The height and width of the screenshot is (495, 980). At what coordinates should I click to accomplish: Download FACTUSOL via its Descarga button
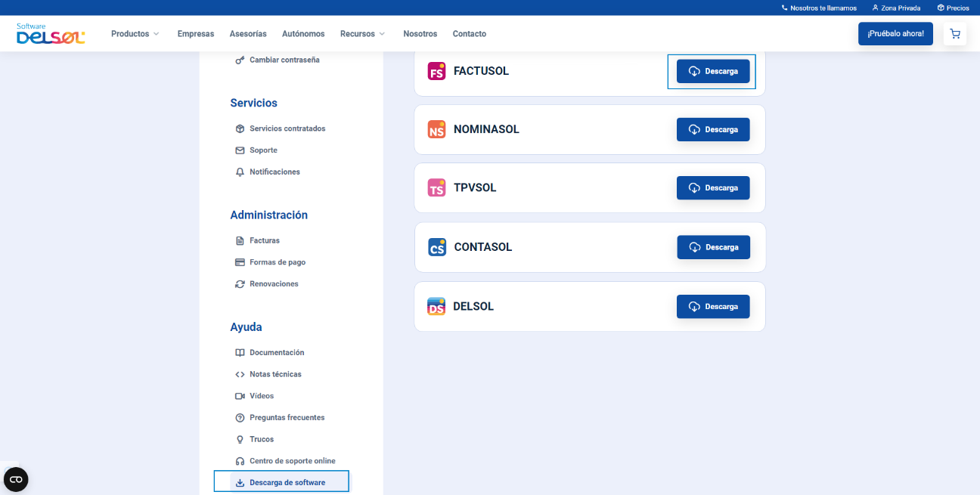[x=711, y=70]
